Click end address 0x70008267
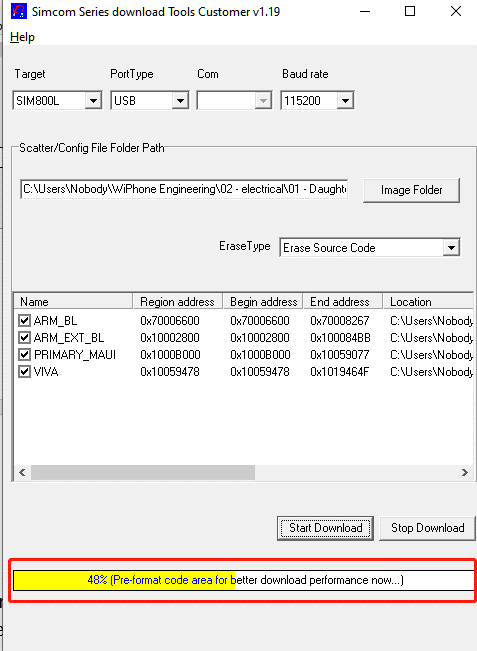The height and width of the screenshot is (651, 477). click(x=340, y=321)
